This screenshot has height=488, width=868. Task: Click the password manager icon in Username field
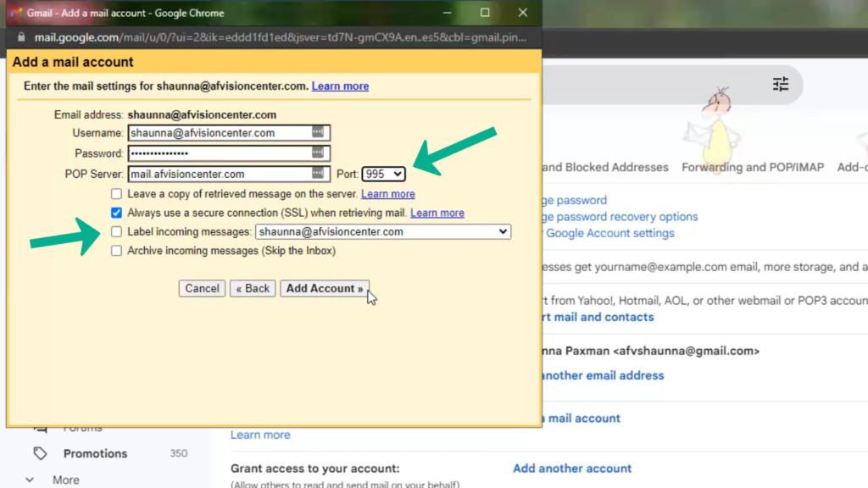click(317, 132)
